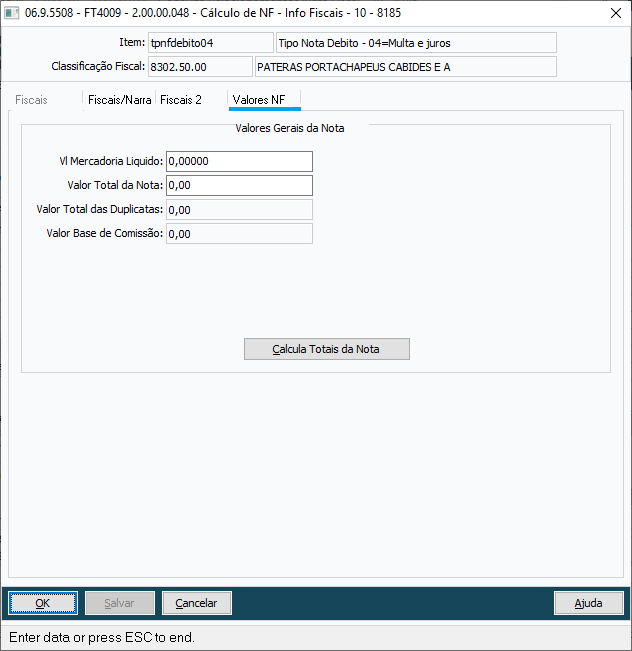Image resolution: width=632 pixels, height=651 pixels.
Task: Click Calcula Totais da Nota button
Action: coord(327,349)
